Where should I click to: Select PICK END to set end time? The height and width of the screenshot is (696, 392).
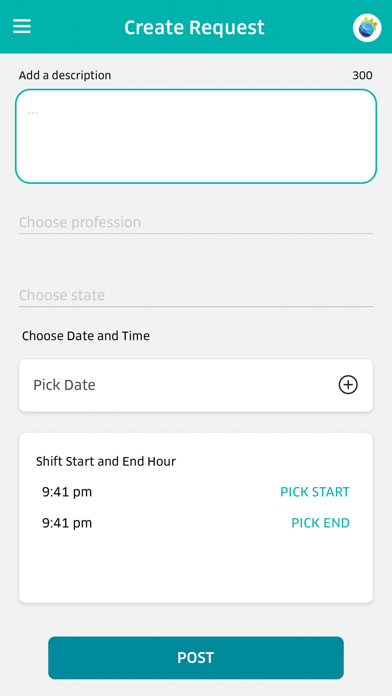point(321,523)
